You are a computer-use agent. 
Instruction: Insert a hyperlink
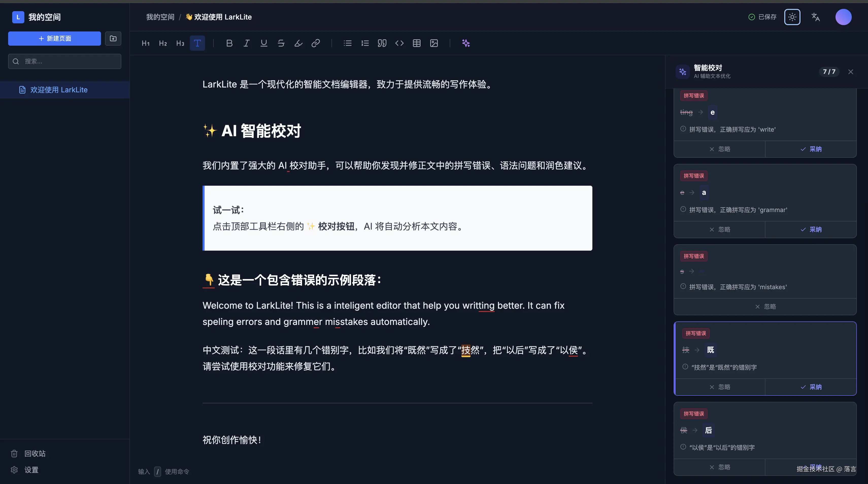click(316, 43)
